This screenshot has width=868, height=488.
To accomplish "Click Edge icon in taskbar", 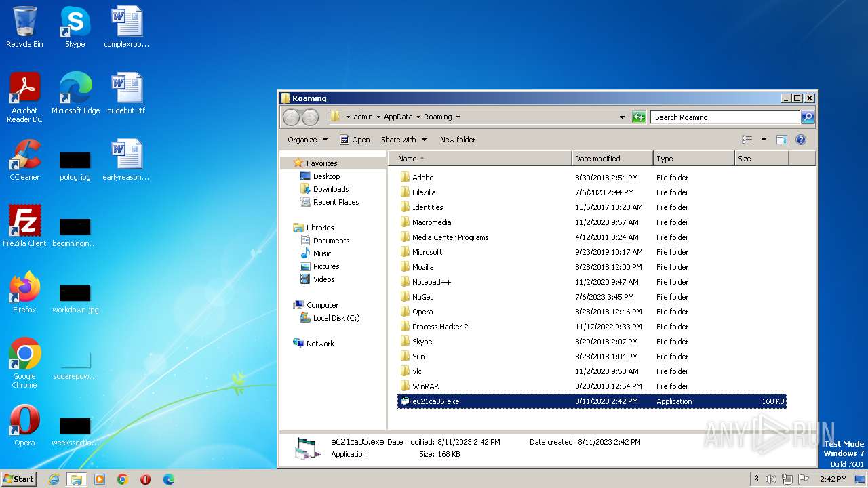I will coord(169,479).
